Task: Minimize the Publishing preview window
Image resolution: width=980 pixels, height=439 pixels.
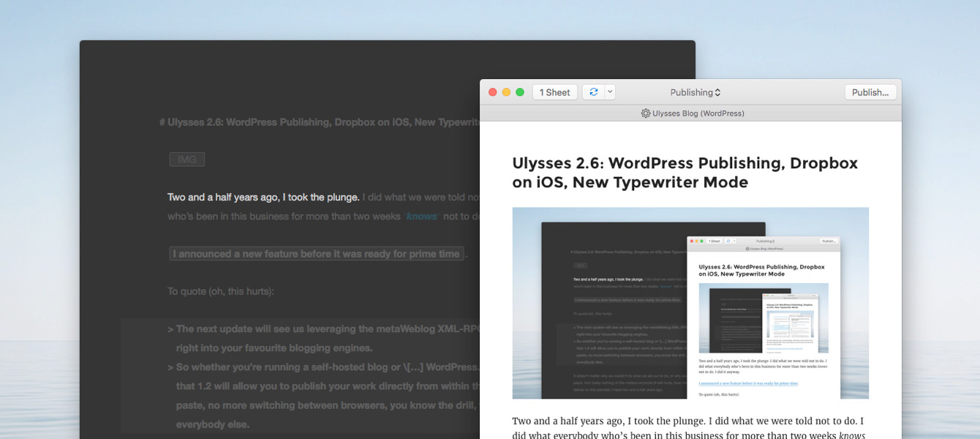Action: click(506, 92)
